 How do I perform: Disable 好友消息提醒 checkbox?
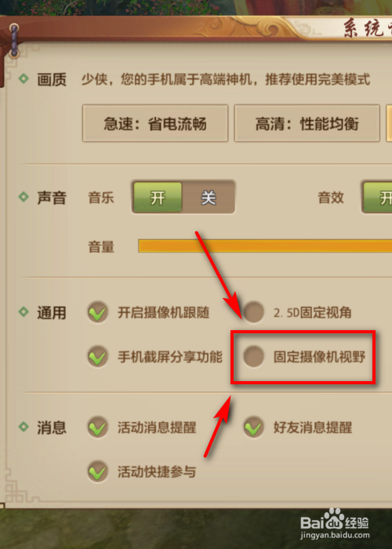(x=253, y=427)
